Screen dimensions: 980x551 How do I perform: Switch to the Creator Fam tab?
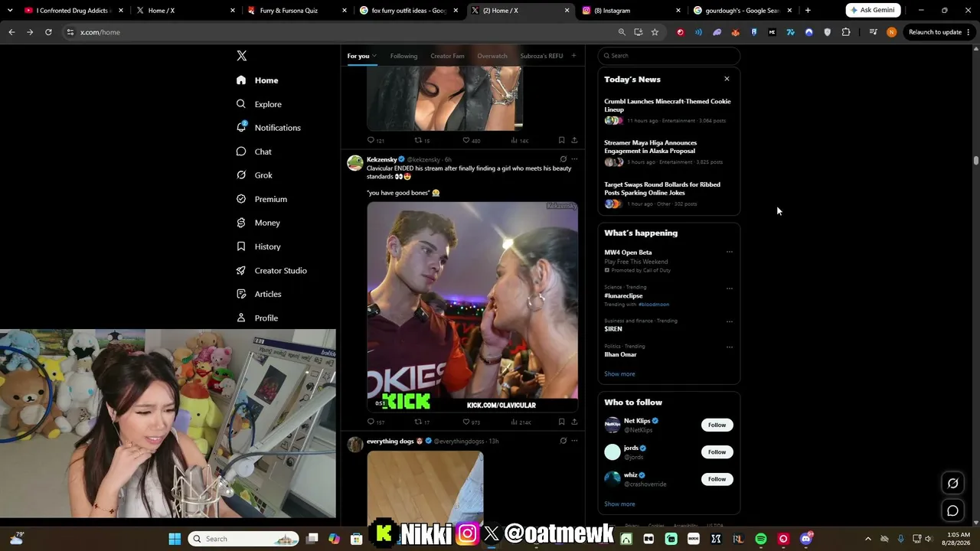(x=447, y=56)
